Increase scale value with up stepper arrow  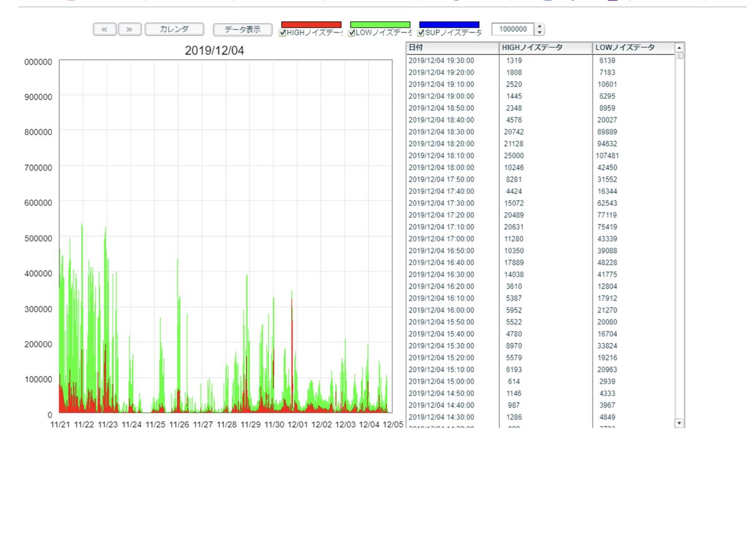pyautogui.click(x=540, y=26)
